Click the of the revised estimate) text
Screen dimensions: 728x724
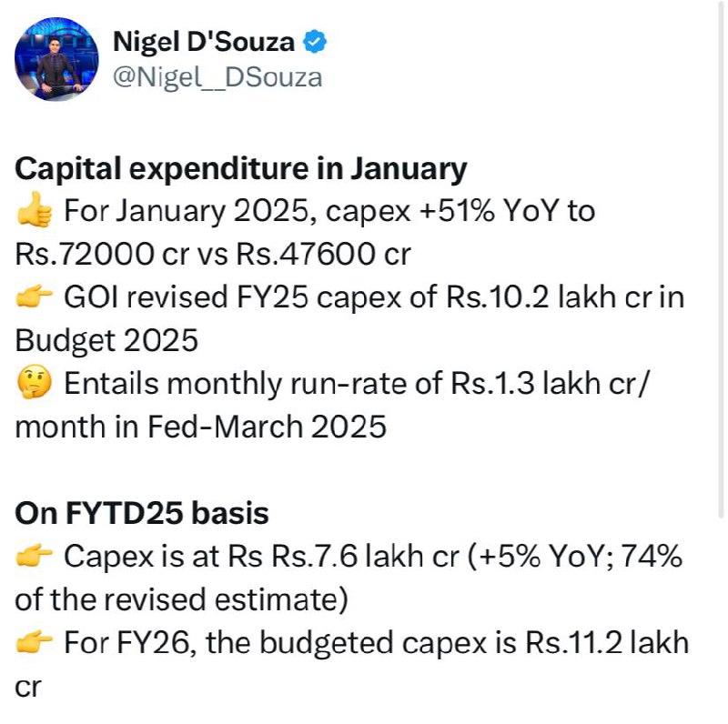(181, 599)
